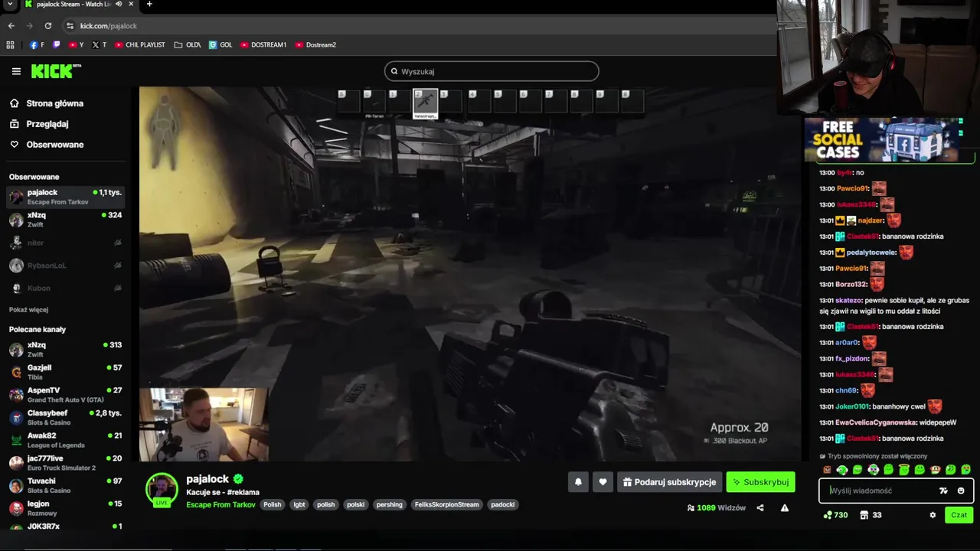
Task: Open the Dostream2 bookmark
Action: 315,44
